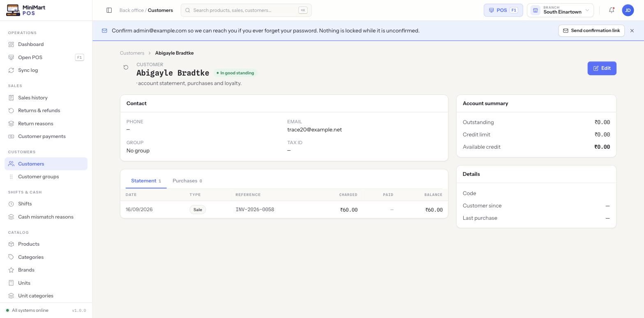Switch to the Statement tab

[x=146, y=181]
